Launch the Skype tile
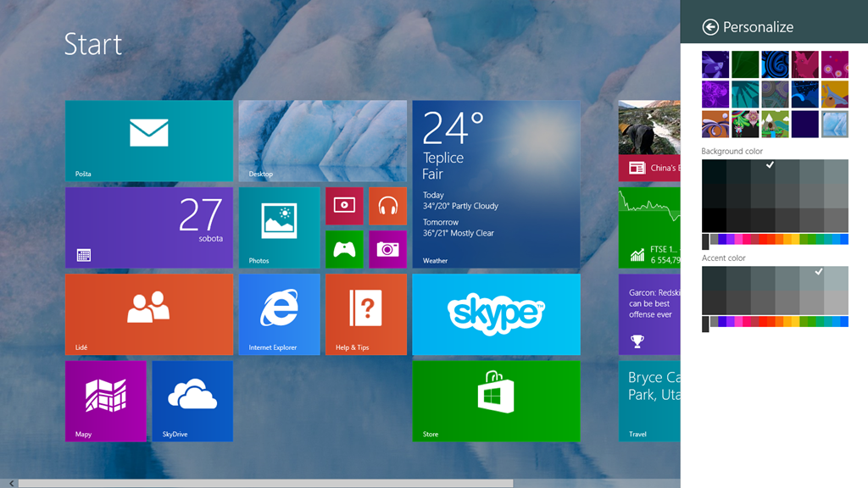Screen dimensions: 868x488 pos(496,313)
